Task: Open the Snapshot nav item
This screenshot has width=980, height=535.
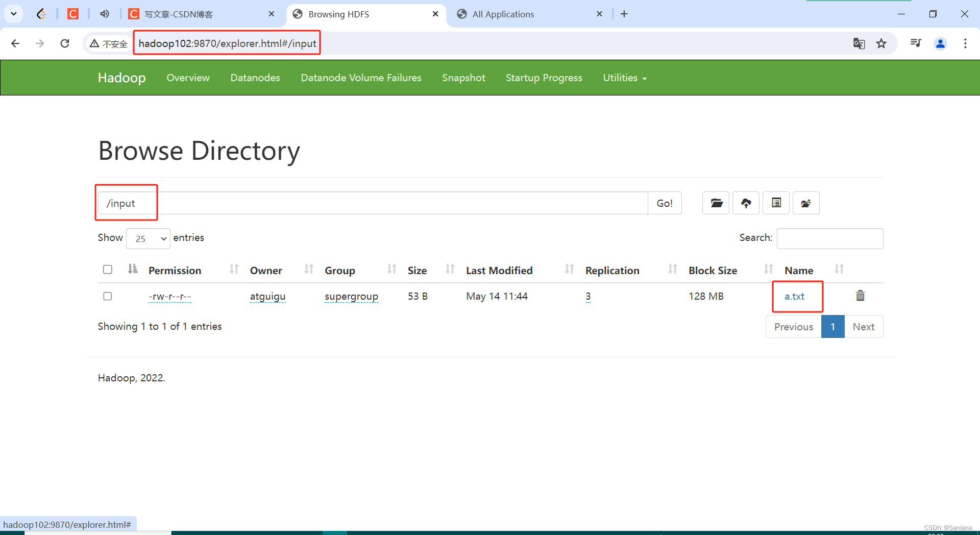Action: pos(463,78)
